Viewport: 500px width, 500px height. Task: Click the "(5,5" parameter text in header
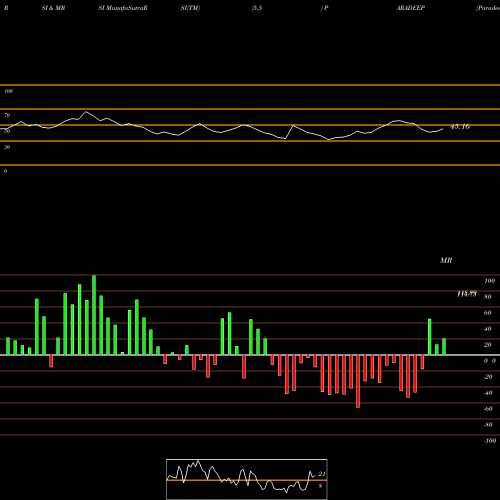[x=257, y=8]
